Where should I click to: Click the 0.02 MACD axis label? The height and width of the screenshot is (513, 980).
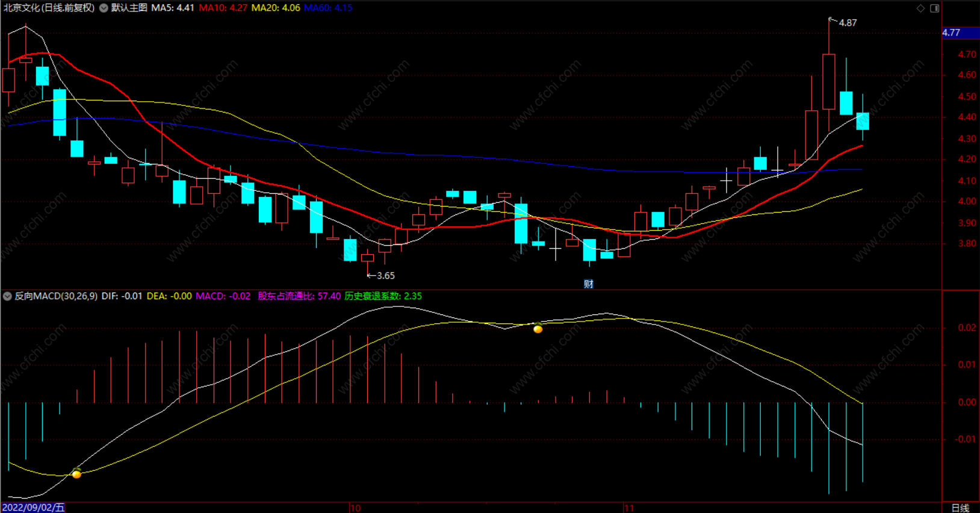tap(967, 328)
